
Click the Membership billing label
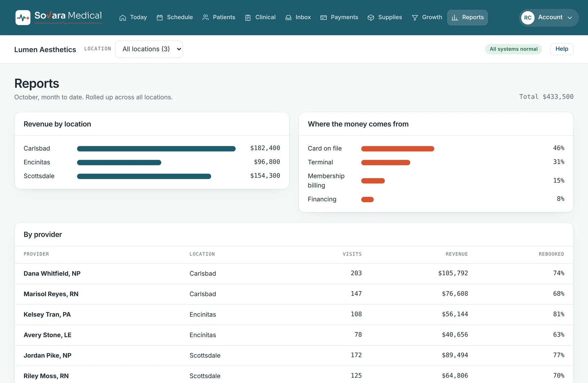coord(326,181)
